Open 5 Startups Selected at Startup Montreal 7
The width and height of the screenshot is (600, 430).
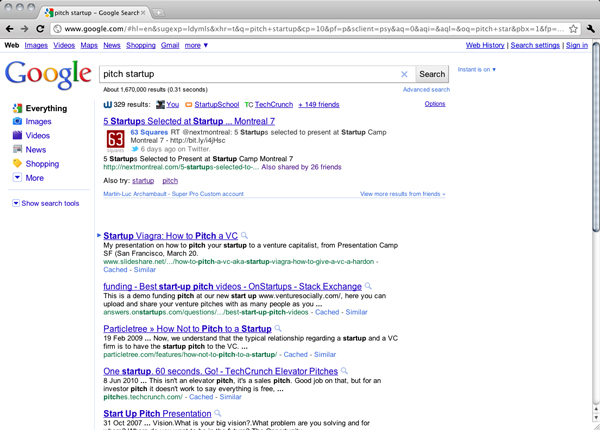click(189, 121)
